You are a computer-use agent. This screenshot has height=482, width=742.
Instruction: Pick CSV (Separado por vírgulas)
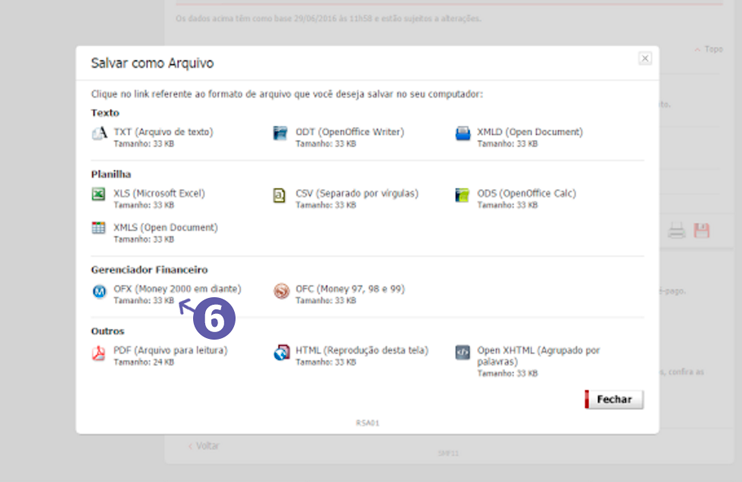[x=357, y=193]
